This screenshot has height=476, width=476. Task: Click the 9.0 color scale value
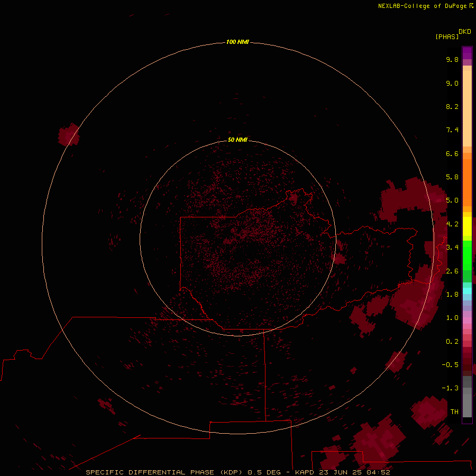(x=452, y=83)
